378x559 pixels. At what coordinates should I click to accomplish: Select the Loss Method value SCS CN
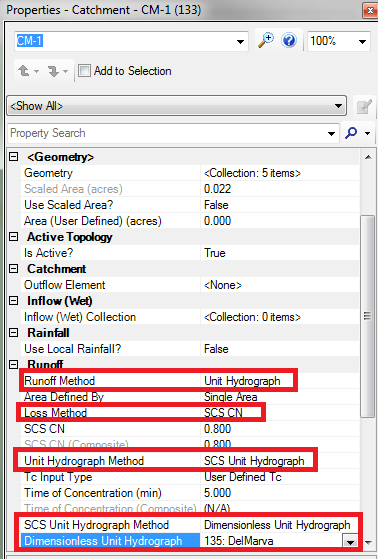click(223, 413)
